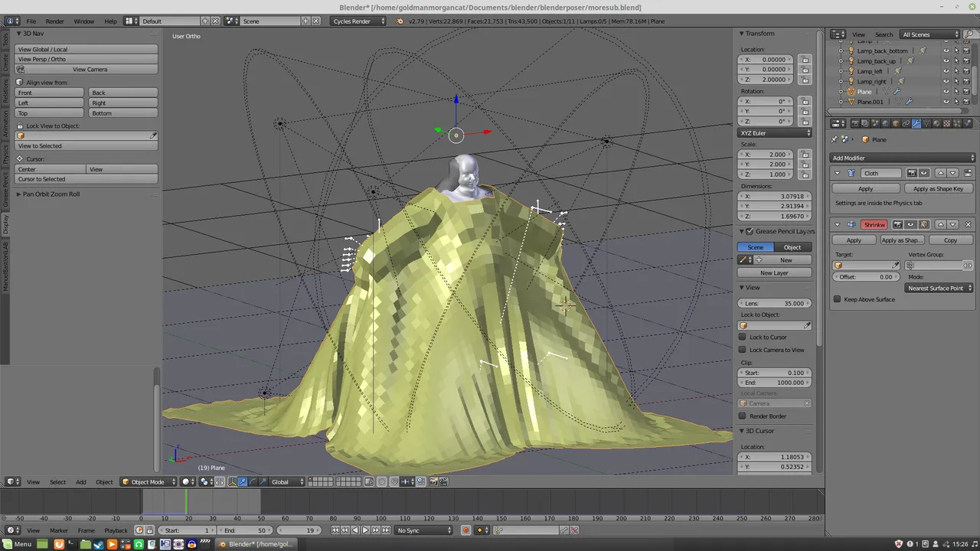Open the Texture properties tab
980x551 pixels.
pos(946,123)
